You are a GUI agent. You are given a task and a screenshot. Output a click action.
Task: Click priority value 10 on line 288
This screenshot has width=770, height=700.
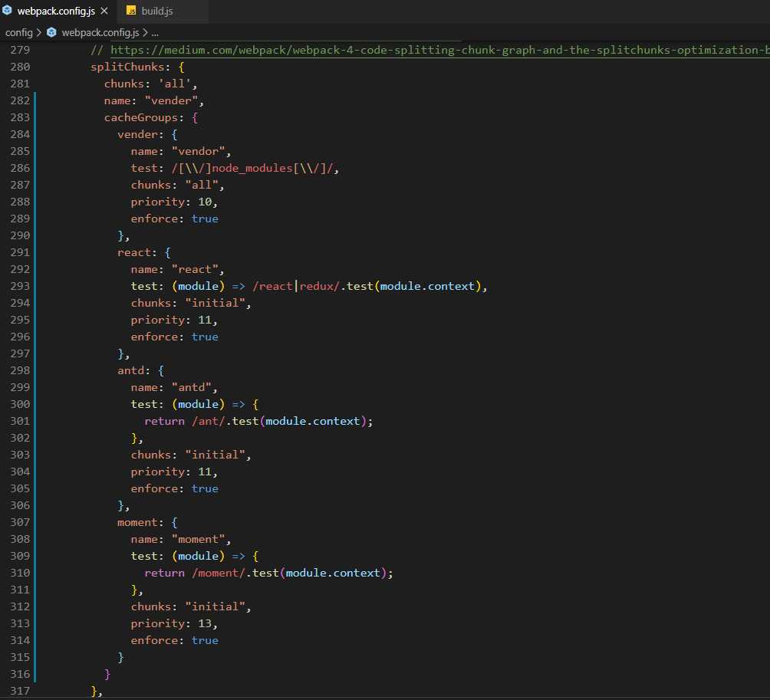tap(205, 202)
